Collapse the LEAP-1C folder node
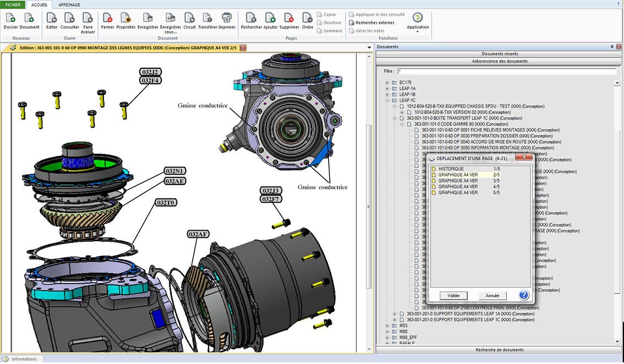624x364 pixels. [387, 100]
